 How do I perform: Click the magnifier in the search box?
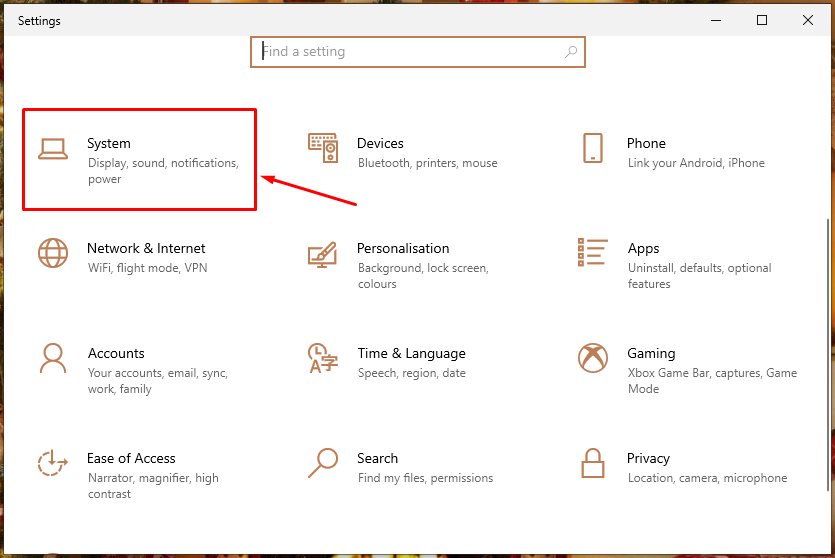pos(571,52)
